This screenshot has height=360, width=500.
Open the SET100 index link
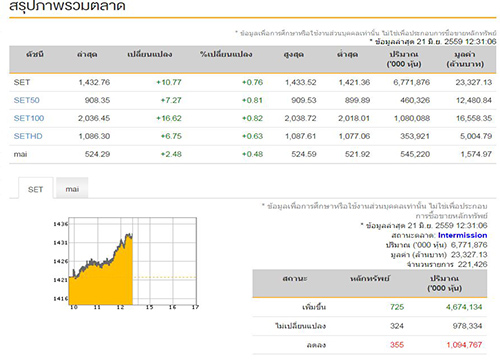pos(29,118)
